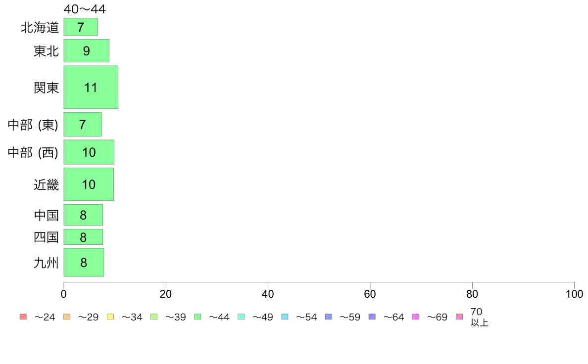Select the yellow ~34 legend swatch
The image size is (588, 364).
coord(110,317)
